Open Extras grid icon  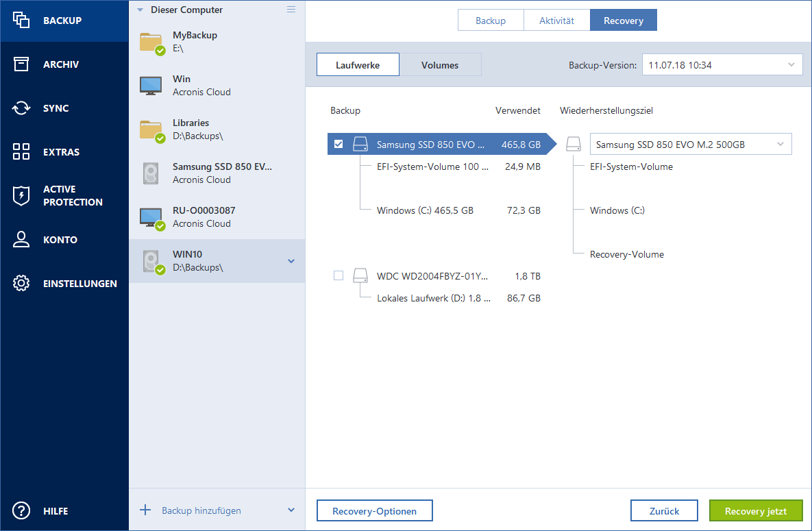tap(21, 152)
